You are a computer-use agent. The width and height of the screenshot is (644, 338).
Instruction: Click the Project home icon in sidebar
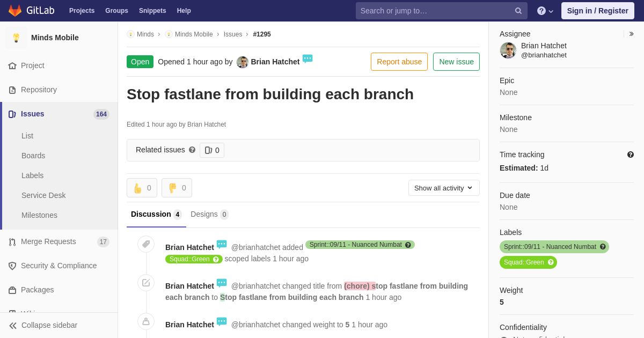pos(12,65)
